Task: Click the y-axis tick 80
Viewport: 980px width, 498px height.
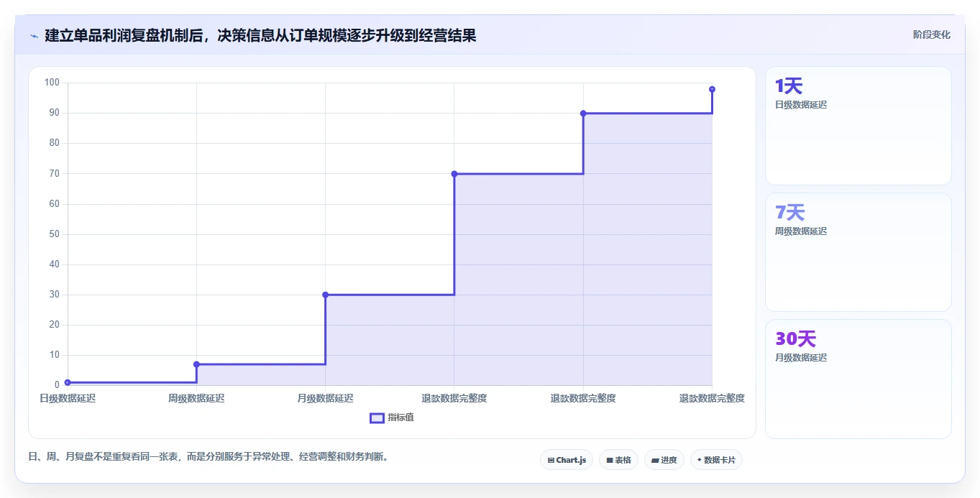Action: coord(54,143)
